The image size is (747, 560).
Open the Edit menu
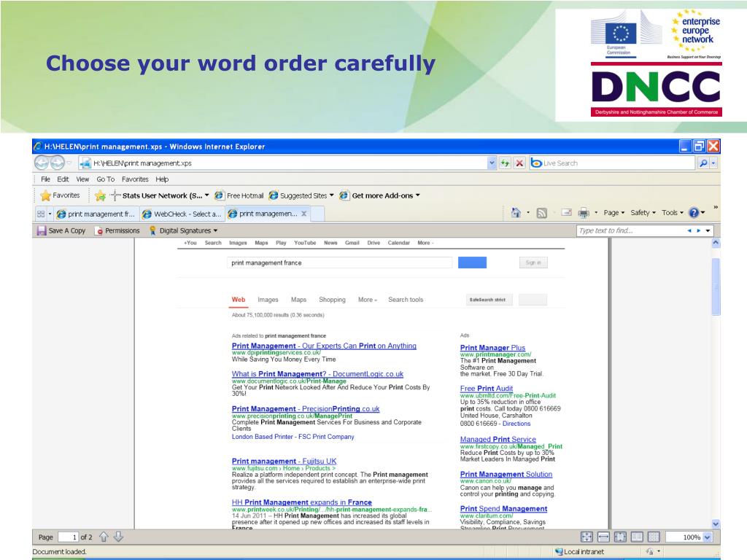click(63, 179)
